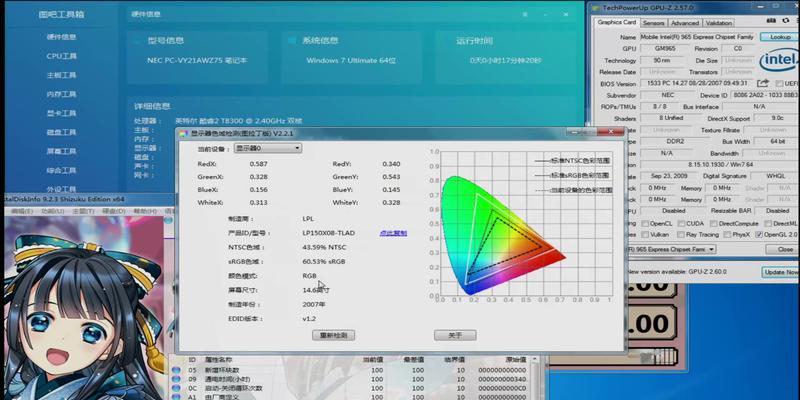This screenshot has height=400, width=800.
Task: Click the 点此复制 link next to LP150X08-TLAD
Action: click(393, 233)
